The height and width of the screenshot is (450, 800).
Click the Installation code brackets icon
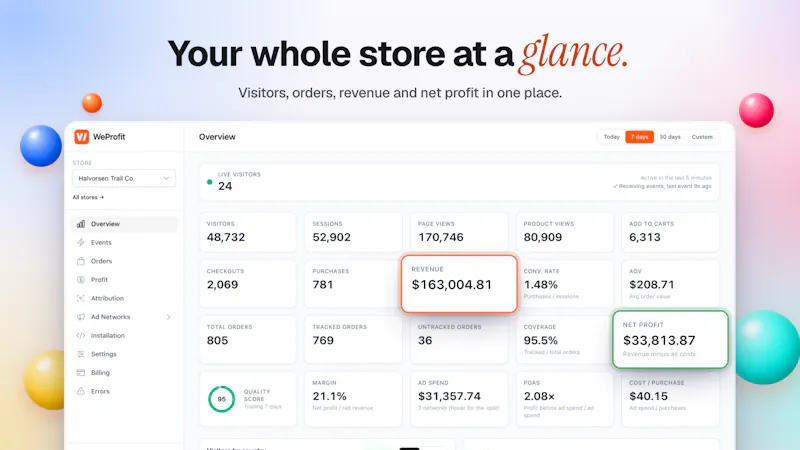click(81, 336)
